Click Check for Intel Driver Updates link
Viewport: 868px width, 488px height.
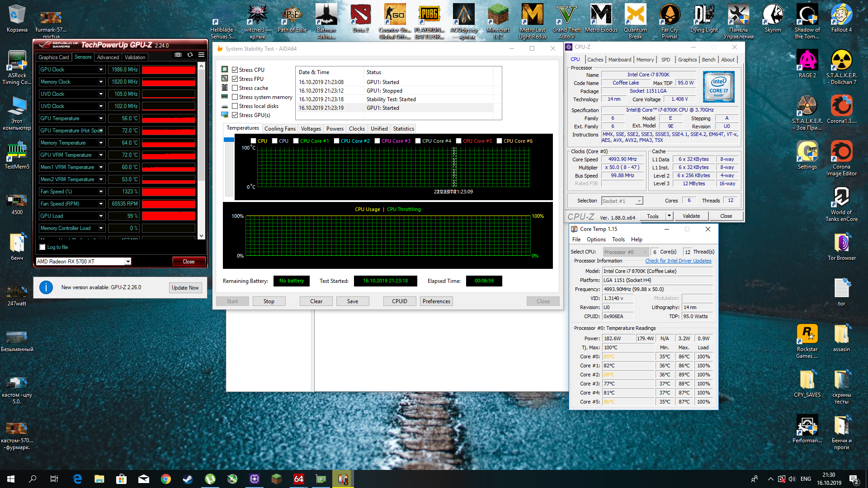678,261
